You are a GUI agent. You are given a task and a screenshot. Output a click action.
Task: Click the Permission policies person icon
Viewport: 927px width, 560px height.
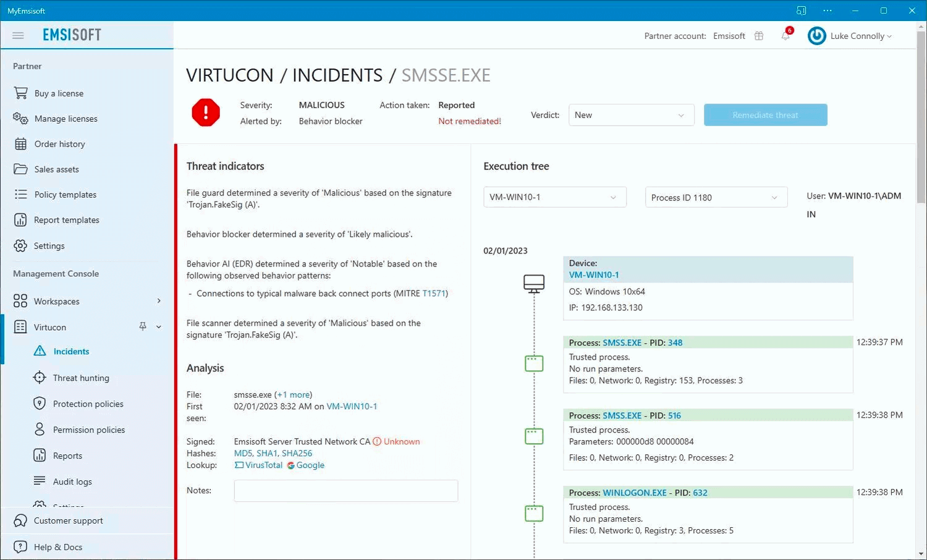pyautogui.click(x=40, y=430)
